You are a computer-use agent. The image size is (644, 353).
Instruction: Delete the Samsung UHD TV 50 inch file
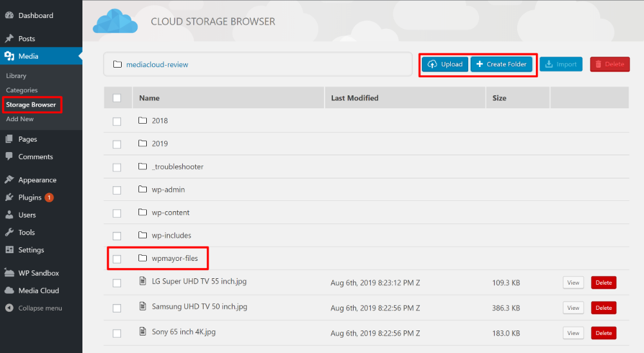tap(604, 308)
